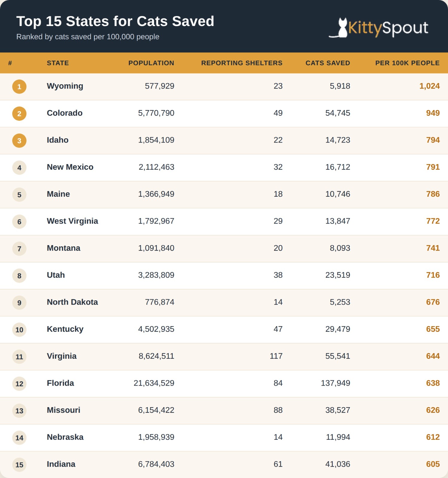Image resolution: width=448 pixels, height=478 pixels.
Task: Click Florida's 137,949 cats saved value
Action: pos(335,383)
